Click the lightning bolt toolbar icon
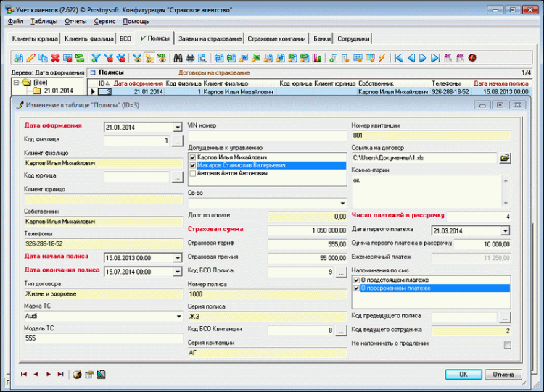 (382, 57)
